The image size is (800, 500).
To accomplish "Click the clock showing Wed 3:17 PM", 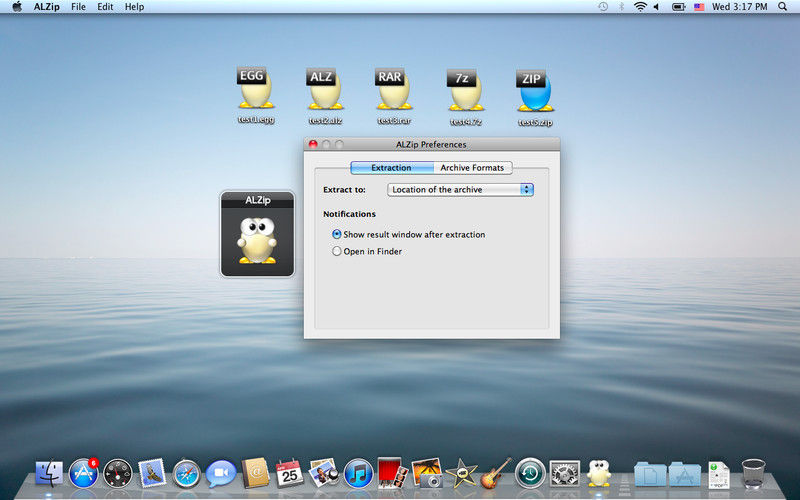I will click(739, 7).
